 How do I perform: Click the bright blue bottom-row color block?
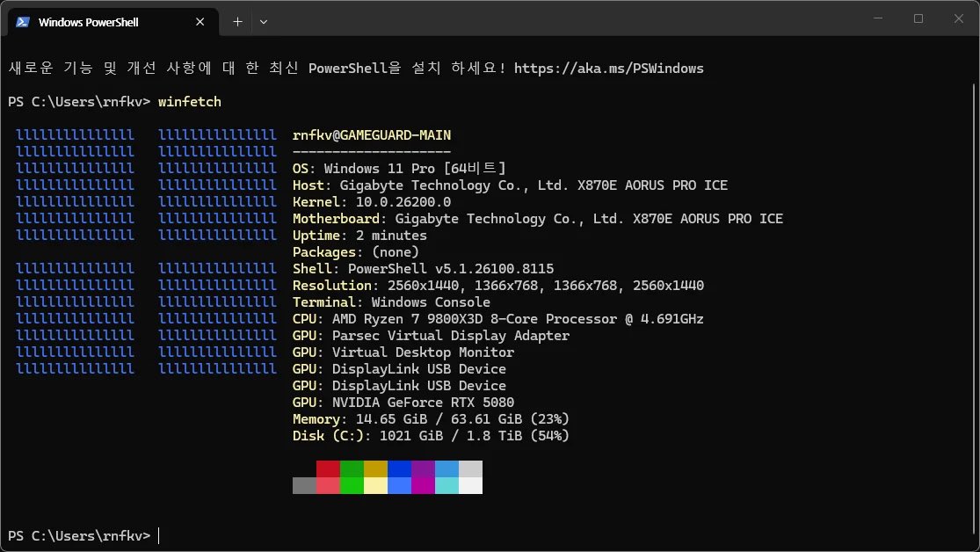399,486
